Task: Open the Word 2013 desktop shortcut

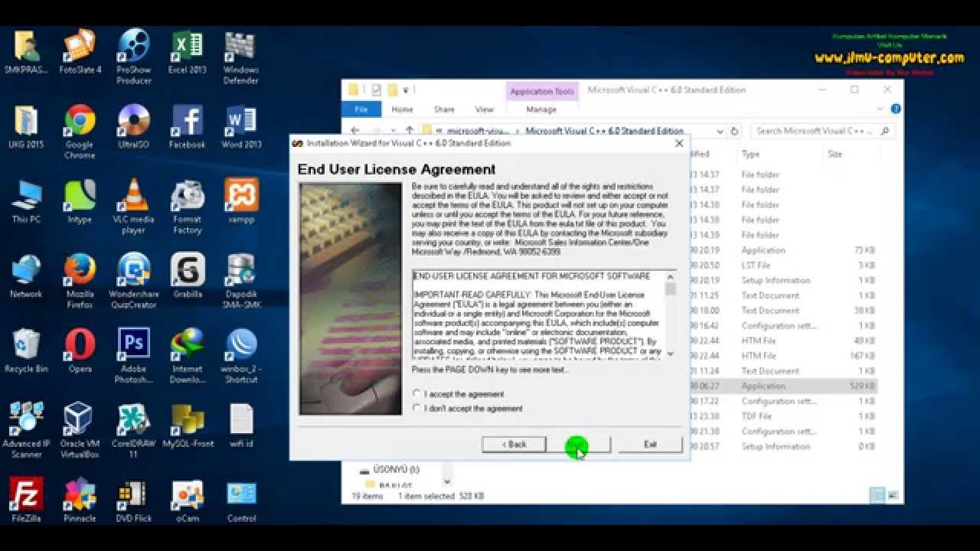Action: (241, 127)
